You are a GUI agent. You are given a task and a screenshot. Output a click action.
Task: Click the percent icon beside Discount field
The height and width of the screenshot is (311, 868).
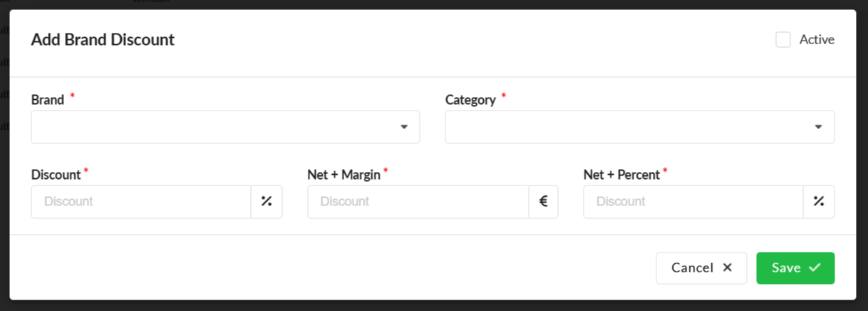pyautogui.click(x=267, y=202)
